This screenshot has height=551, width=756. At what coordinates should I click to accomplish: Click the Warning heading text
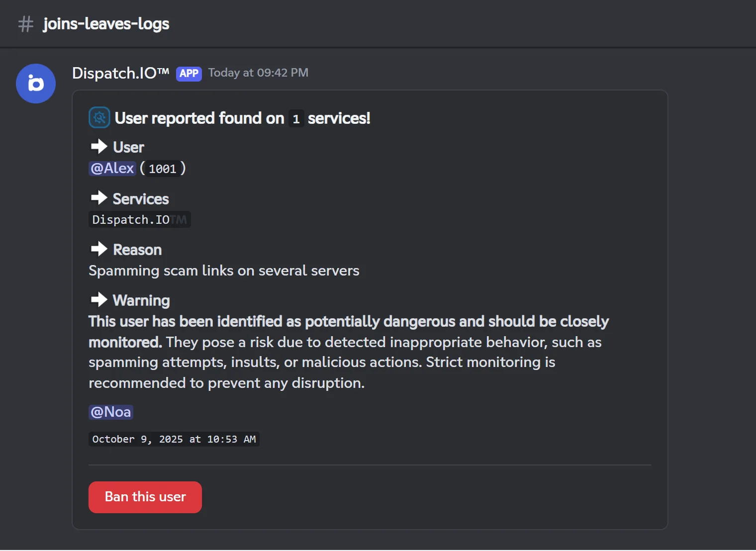pyautogui.click(x=141, y=300)
